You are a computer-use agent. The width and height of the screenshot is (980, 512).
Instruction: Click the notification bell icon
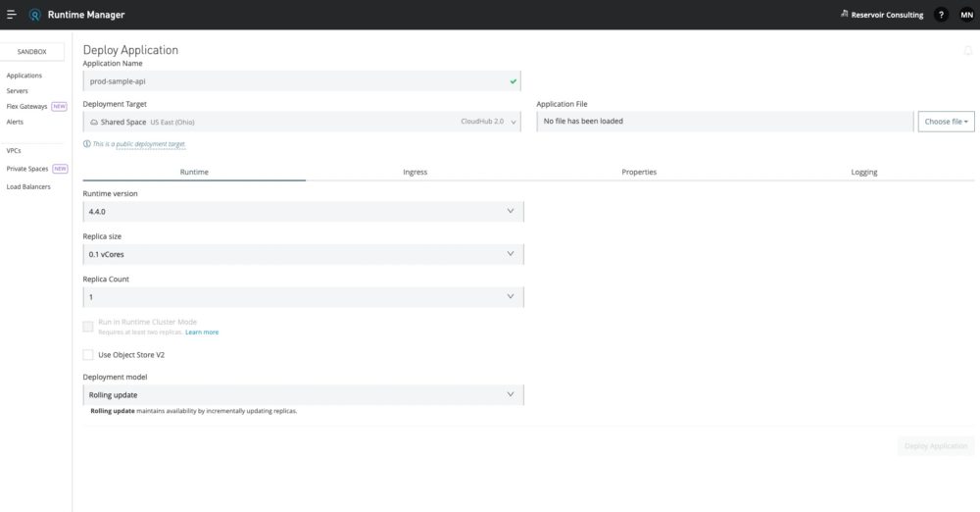967,51
